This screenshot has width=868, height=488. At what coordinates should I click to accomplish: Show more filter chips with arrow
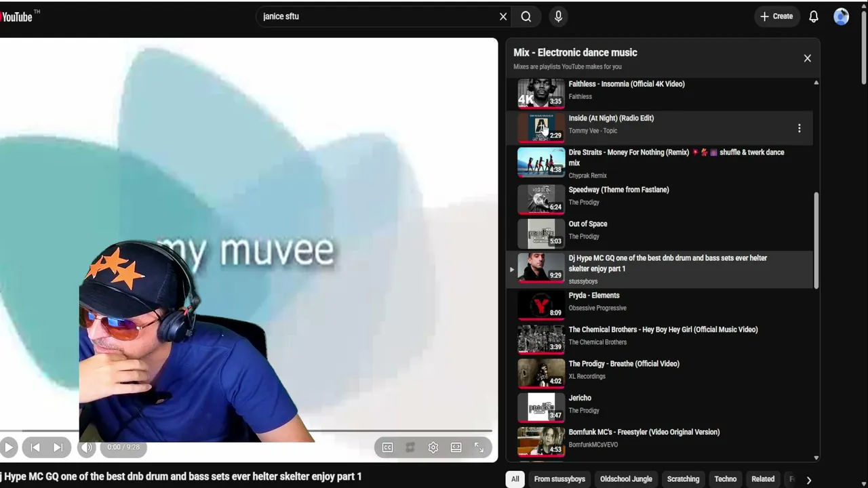point(808,480)
